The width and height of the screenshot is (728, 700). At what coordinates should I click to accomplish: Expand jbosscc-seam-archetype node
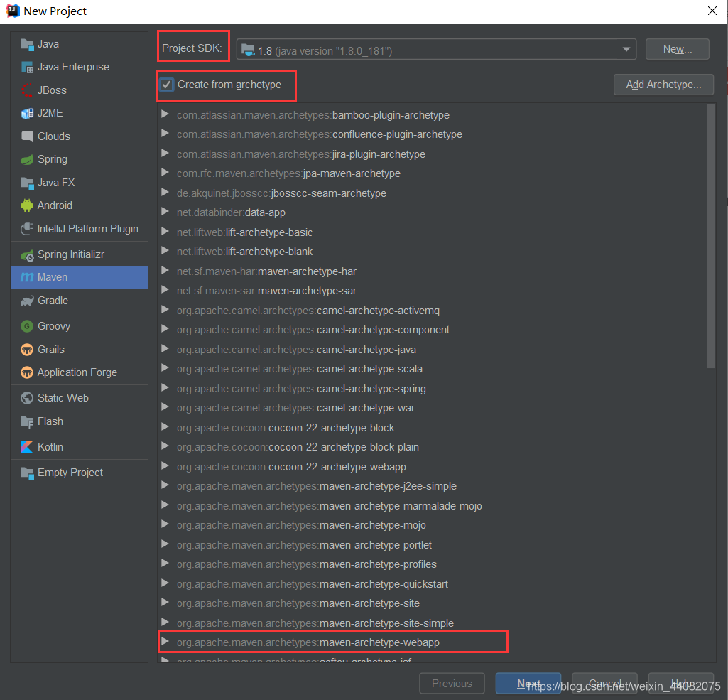[x=165, y=193]
